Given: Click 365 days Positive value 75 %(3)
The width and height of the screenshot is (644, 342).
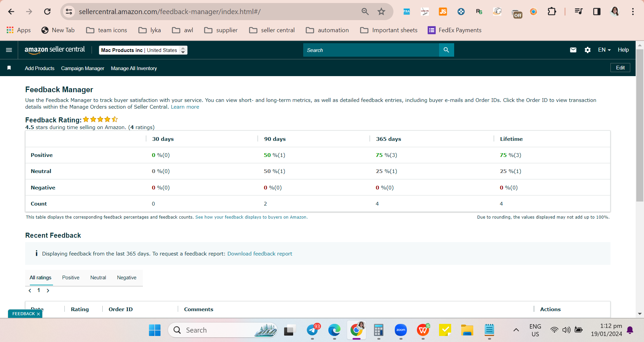Looking at the screenshot, I should (386, 155).
